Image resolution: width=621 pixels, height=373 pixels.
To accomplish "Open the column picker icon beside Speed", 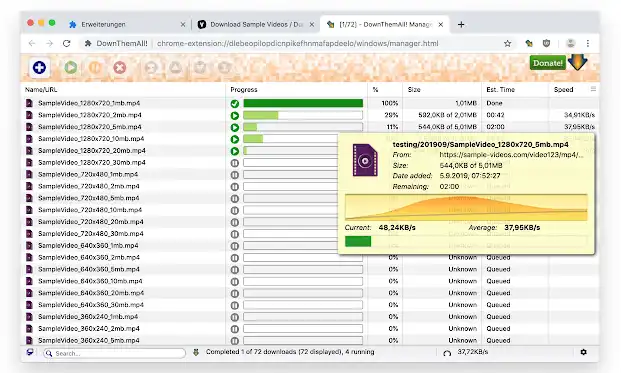I will 593,89.
